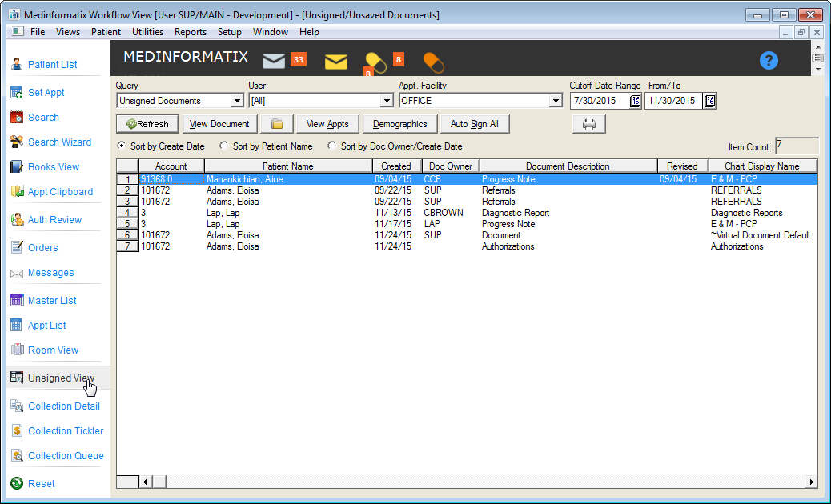Open the Patient menu
Viewport: 831px width, 504px height.
coord(106,32)
